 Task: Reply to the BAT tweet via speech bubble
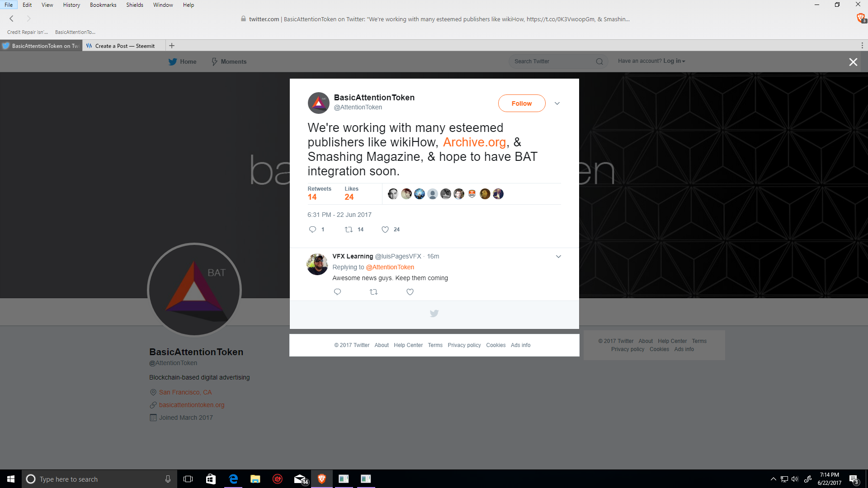(312, 230)
